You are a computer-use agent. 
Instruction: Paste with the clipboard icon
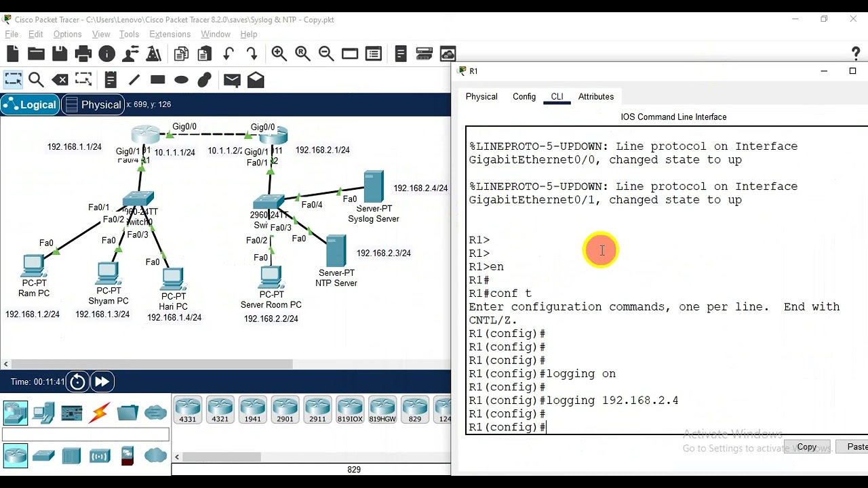(204, 54)
